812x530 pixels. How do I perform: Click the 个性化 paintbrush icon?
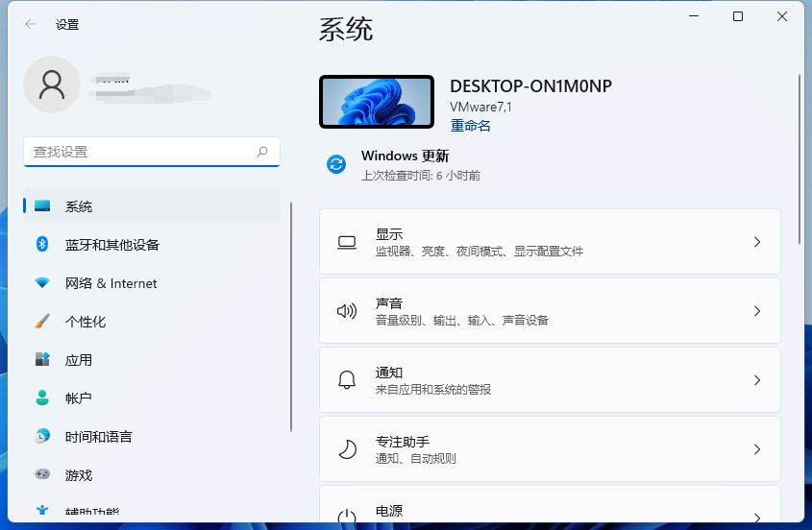pyautogui.click(x=42, y=322)
